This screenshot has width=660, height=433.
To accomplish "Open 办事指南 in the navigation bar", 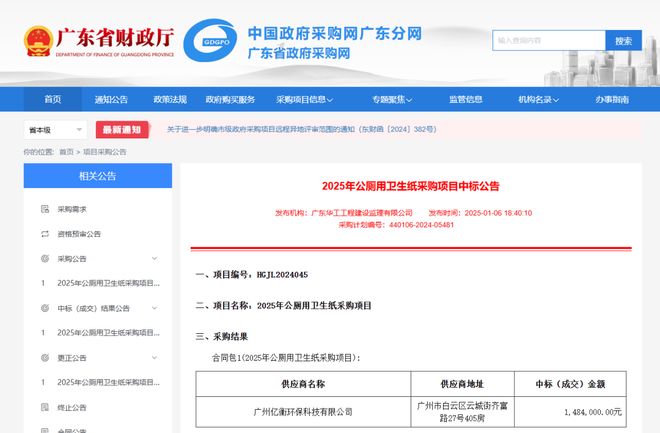I will click(612, 100).
